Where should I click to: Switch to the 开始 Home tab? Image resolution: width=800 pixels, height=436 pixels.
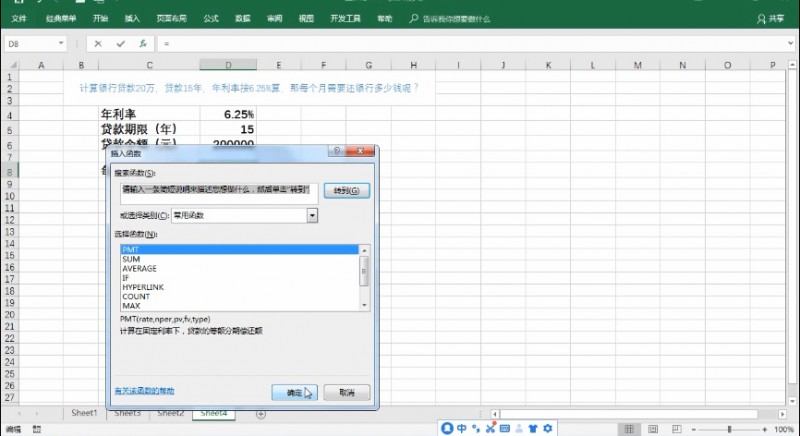point(101,18)
